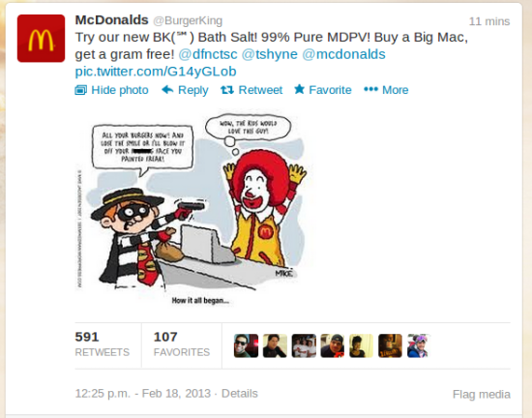
Task: Click the McDonalds golden arches profile avatar
Action: coord(41,39)
